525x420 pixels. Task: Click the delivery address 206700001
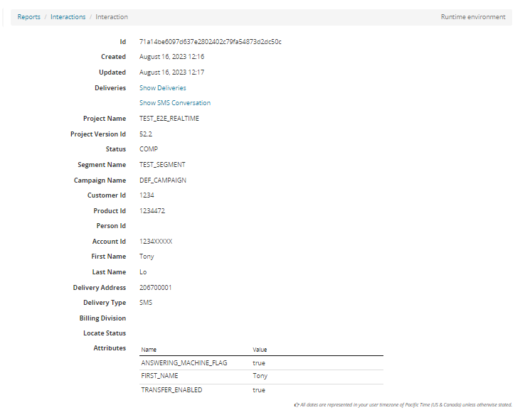[x=155, y=288]
